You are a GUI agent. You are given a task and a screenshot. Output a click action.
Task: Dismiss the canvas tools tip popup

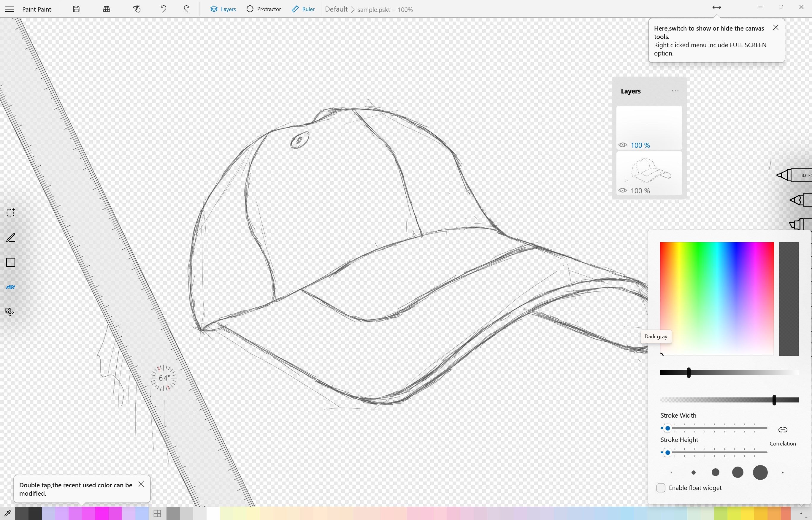[x=776, y=28]
